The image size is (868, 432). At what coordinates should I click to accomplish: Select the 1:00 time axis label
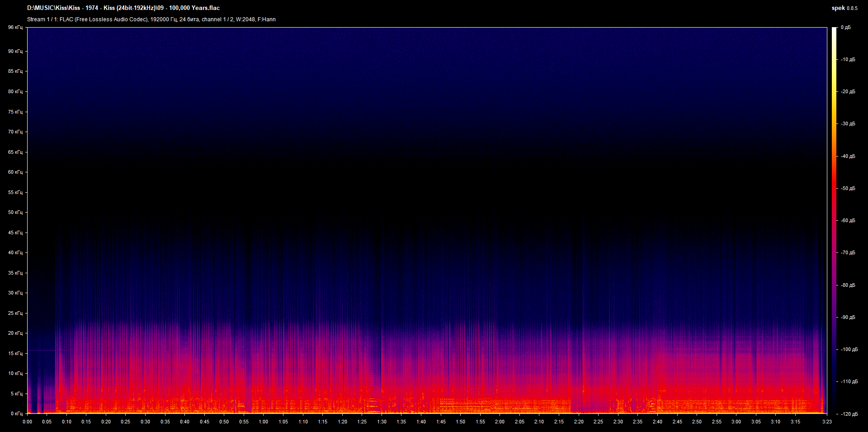click(263, 422)
